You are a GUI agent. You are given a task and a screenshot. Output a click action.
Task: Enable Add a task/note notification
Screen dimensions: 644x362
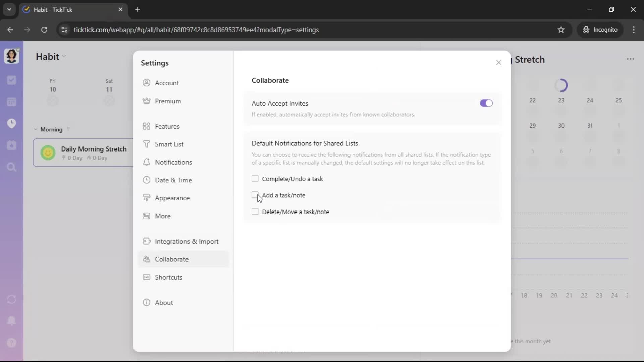pyautogui.click(x=255, y=195)
